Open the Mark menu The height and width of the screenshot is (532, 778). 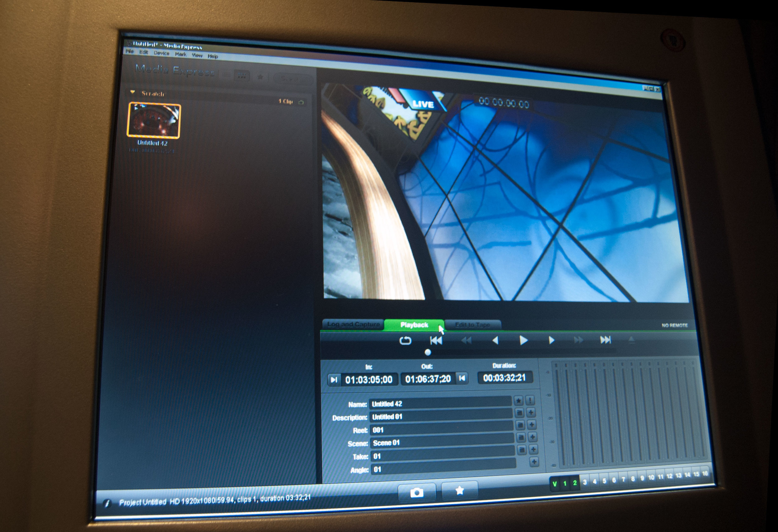180,54
